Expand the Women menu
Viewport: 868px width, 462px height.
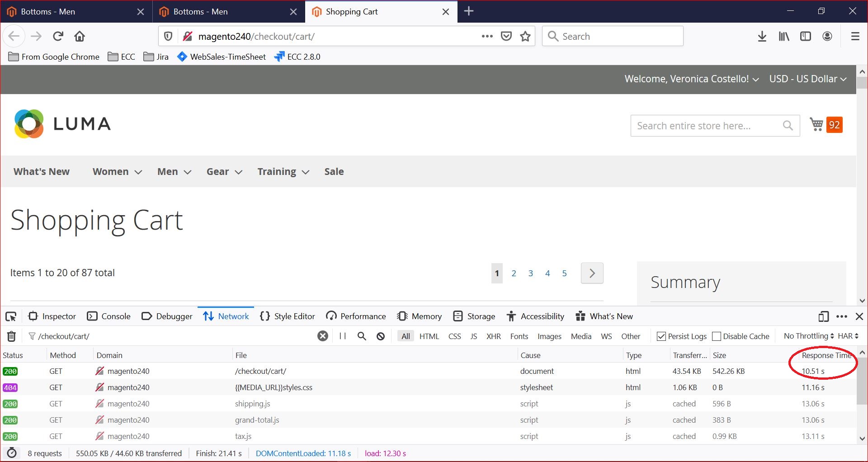click(x=118, y=172)
